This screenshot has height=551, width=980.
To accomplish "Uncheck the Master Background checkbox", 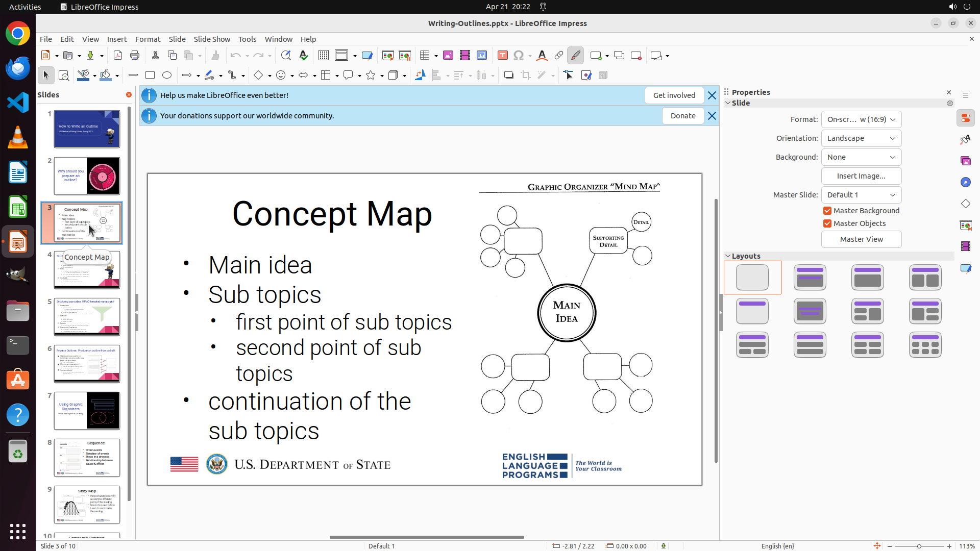I will coord(827,211).
